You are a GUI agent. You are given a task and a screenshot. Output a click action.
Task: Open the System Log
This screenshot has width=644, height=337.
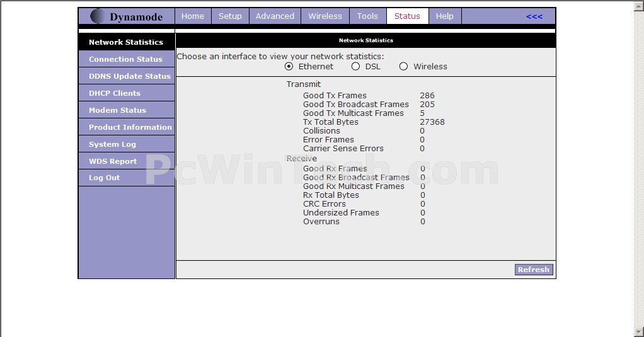[127, 144]
